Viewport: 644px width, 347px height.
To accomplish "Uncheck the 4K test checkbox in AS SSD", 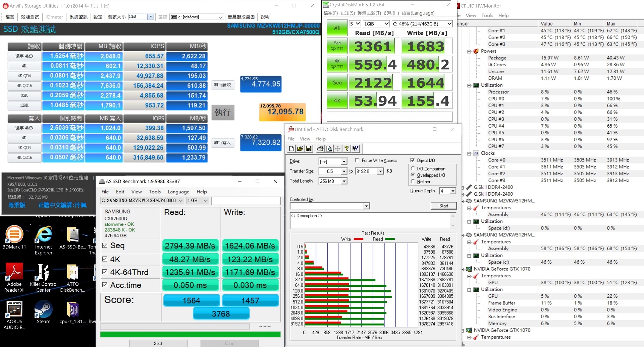I will click(105, 259).
